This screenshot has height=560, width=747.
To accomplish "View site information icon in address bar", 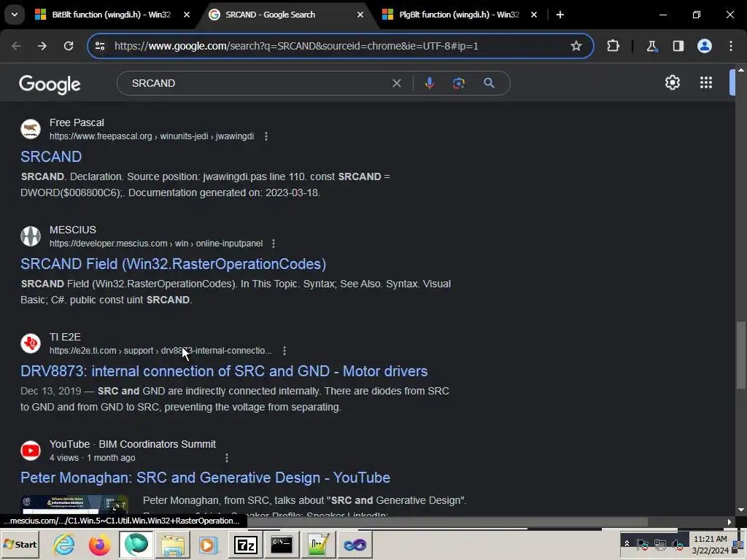I will tap(100, 46).
